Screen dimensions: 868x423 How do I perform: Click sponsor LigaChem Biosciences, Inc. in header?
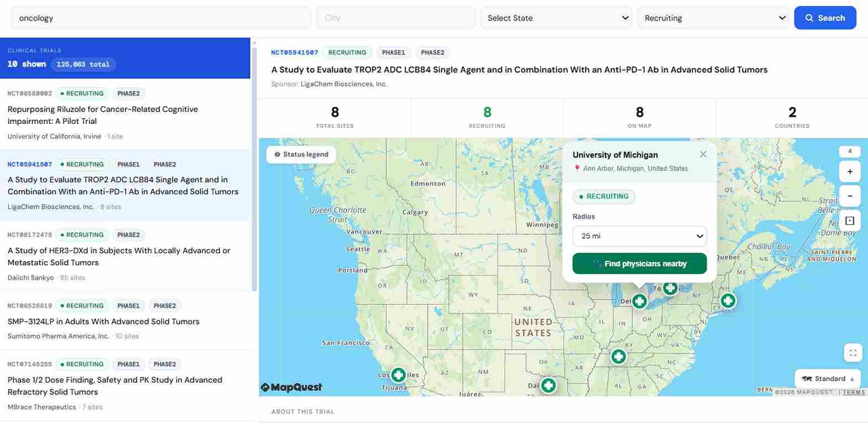(x=344, y=84)
